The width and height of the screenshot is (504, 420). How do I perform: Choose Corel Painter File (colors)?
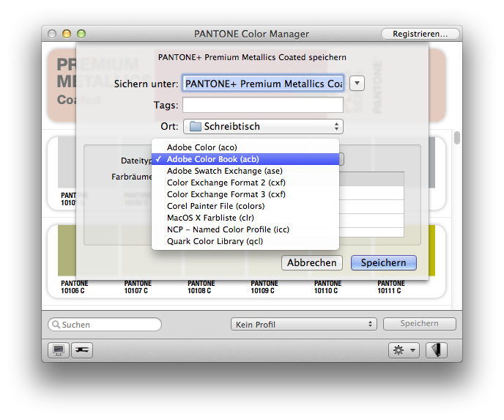pos(245,206)
